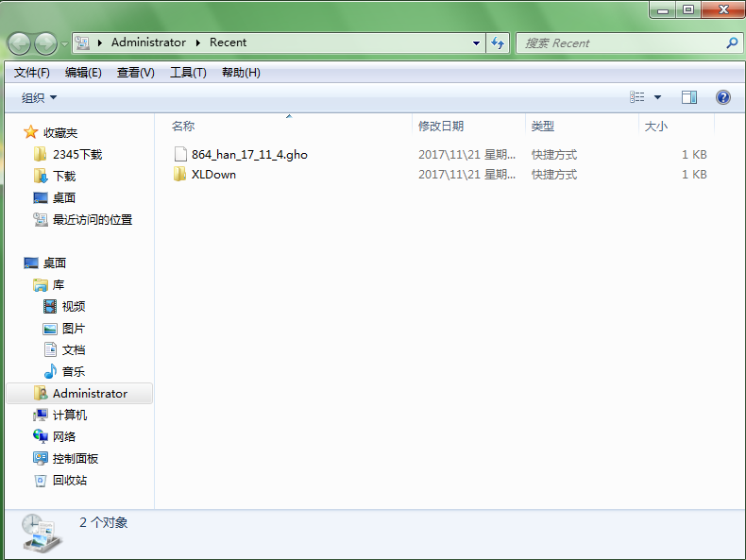Open the 工具(T) menu

click(x=188, y=73)
